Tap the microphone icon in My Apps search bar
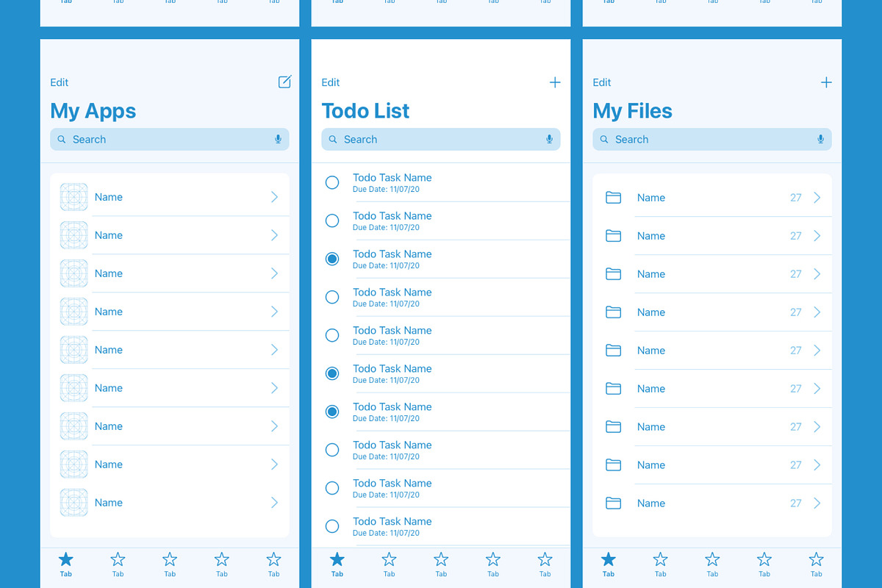882x588 pixels. click(x=278, y=139)
